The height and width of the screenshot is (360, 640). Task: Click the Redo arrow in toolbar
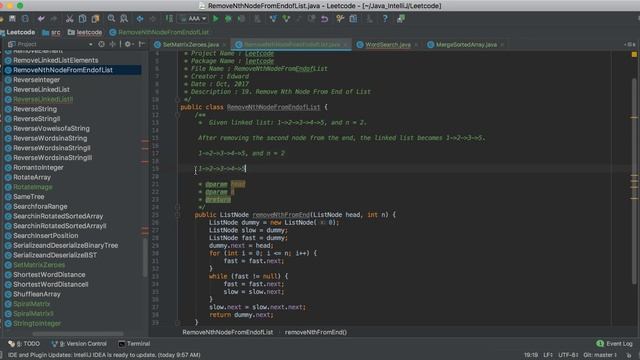(53, 19)
